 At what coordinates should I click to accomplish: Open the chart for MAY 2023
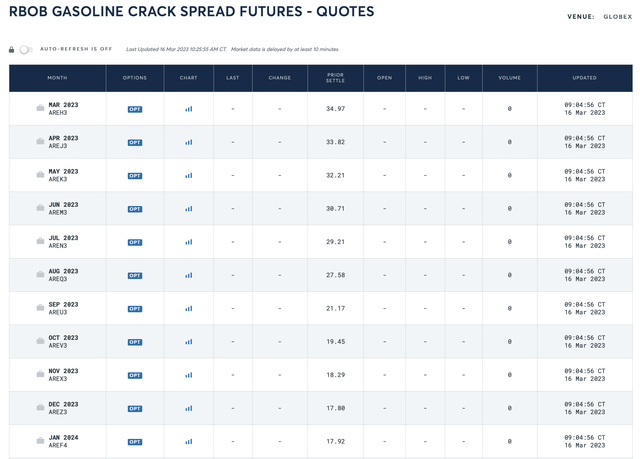(x=188, y=175)
